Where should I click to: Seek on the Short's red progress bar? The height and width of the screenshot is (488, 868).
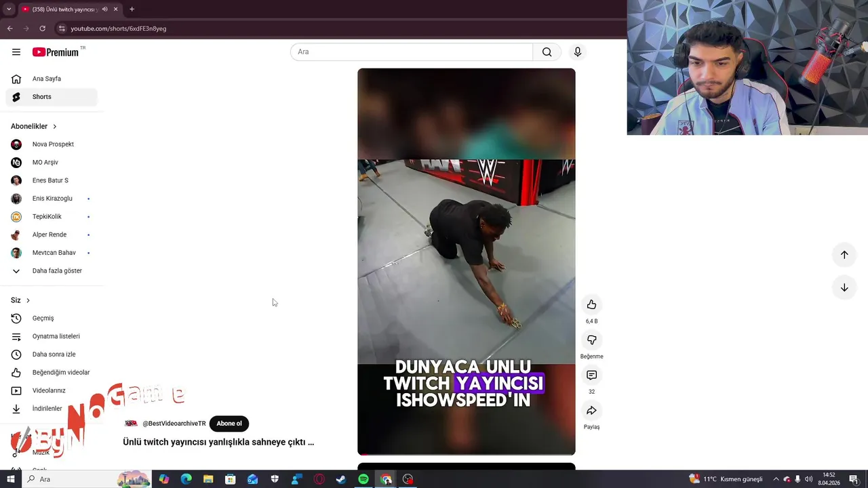pyautogui.click(x=467, y=454)
